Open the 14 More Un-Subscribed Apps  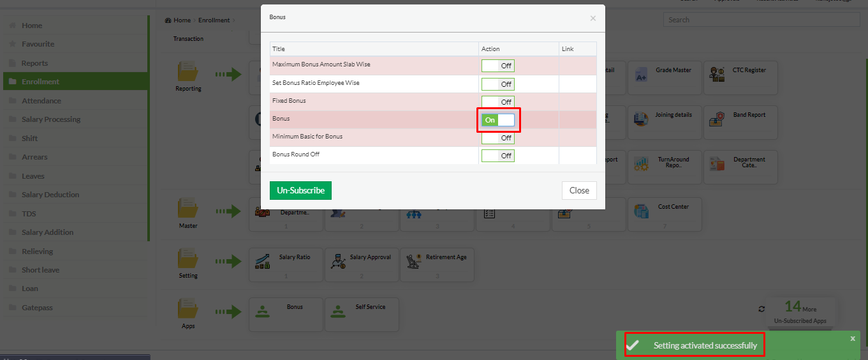pyautogui.click(x=800, y=311)
